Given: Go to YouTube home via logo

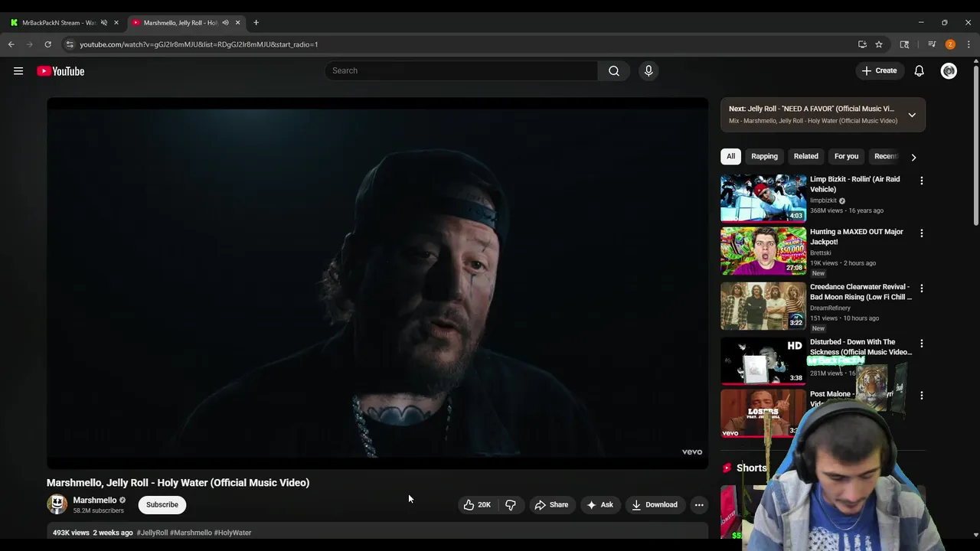Looking at the screenshot, I should (60, 71).
